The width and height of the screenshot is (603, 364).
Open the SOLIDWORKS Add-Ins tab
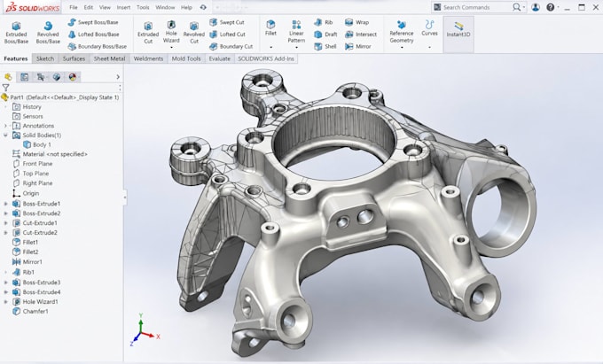tap(266, 58)
